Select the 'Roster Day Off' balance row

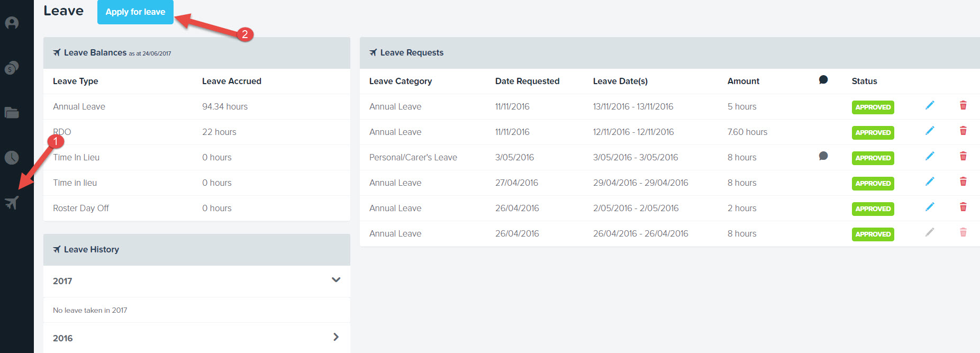tap(197, 208)
